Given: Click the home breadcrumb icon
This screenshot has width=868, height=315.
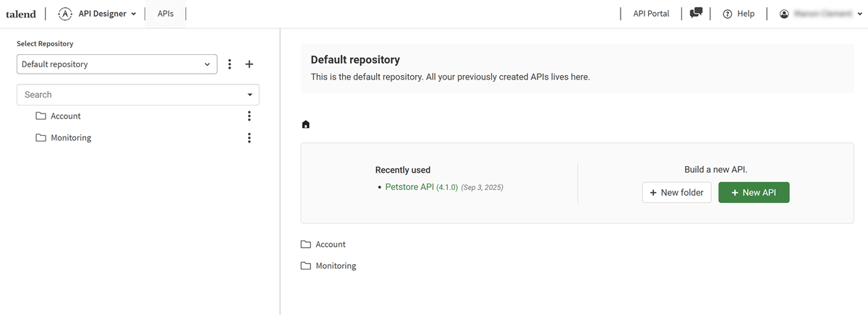Looking at the screenshot, I should [x=306, y=124].
